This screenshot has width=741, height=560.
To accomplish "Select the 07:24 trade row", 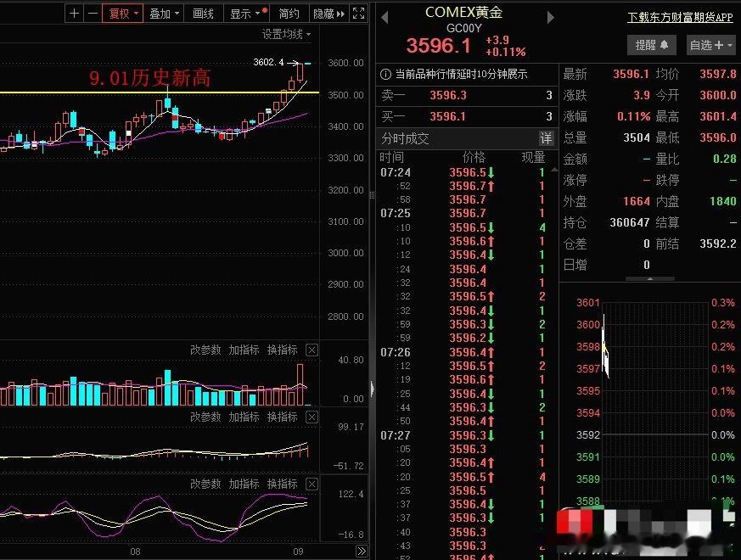I will coord(463,172).
